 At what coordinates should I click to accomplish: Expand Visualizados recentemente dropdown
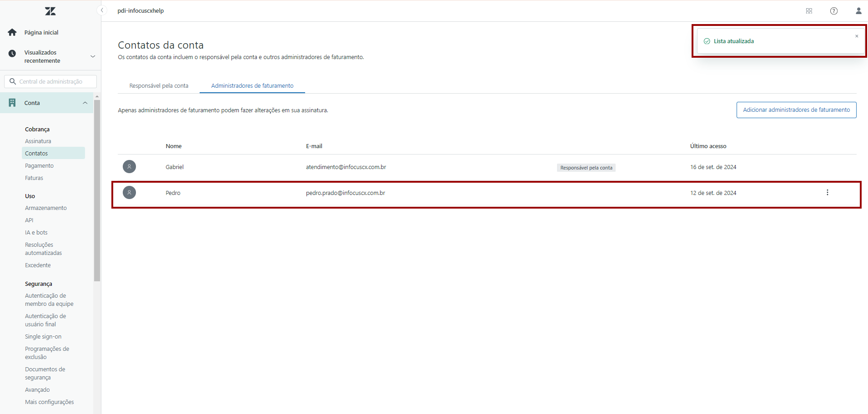93,57
